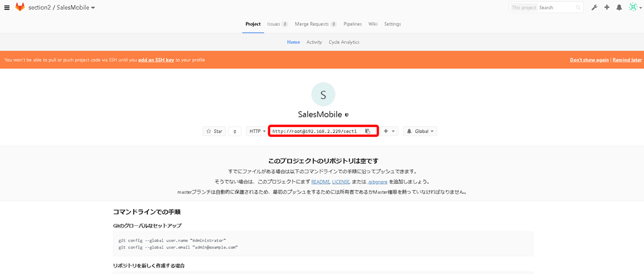644x274 pixels.
Task: Click Don't show again link
Action: click(590, 60)
